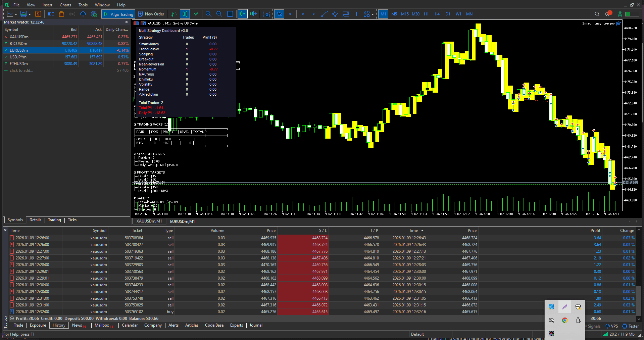Switch to the EURUSDm,M1 chart tab
644x340 pixels.
182,222
